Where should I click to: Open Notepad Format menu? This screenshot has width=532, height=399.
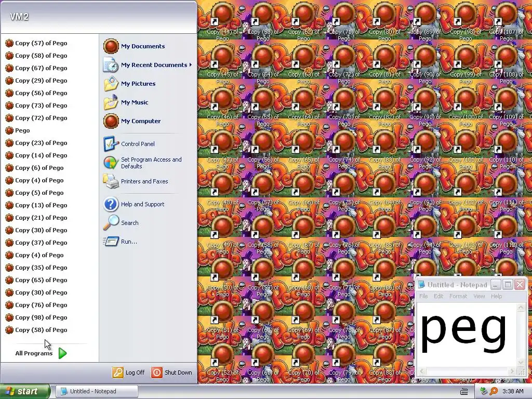coord(458,296)
